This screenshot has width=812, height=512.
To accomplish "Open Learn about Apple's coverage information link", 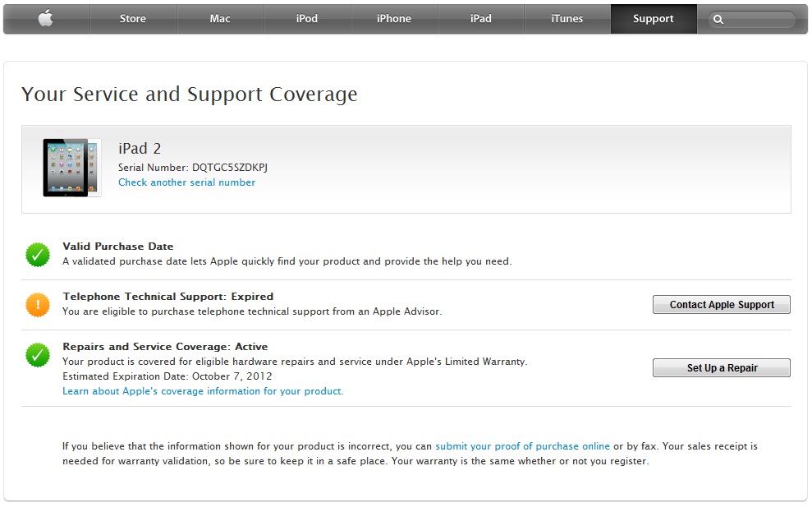I will [x=203, y=391].
